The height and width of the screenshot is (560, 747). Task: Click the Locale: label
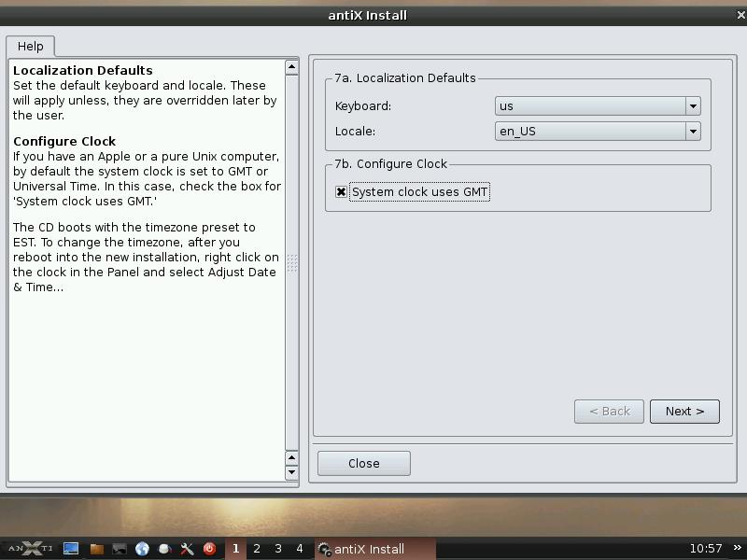[x=355, y=131]
